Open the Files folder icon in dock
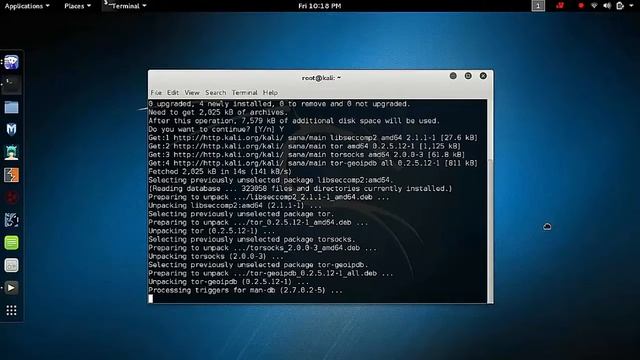 point(11,107)
